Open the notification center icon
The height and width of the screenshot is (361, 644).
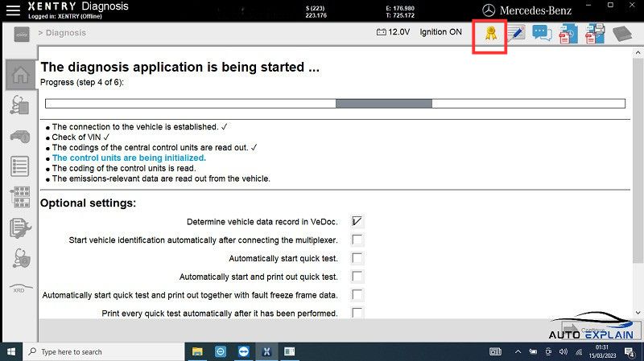click(630, 351)
